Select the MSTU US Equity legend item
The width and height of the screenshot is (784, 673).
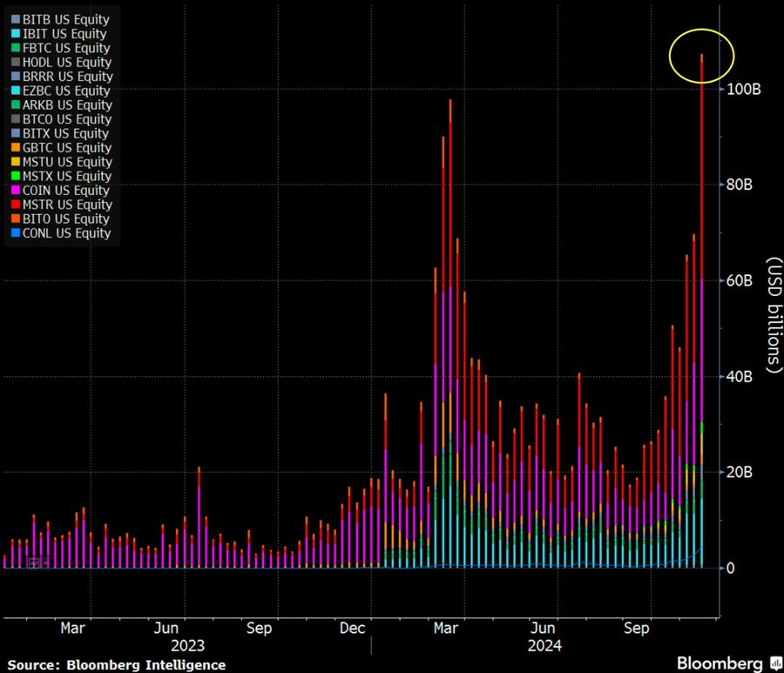[66, 162]
